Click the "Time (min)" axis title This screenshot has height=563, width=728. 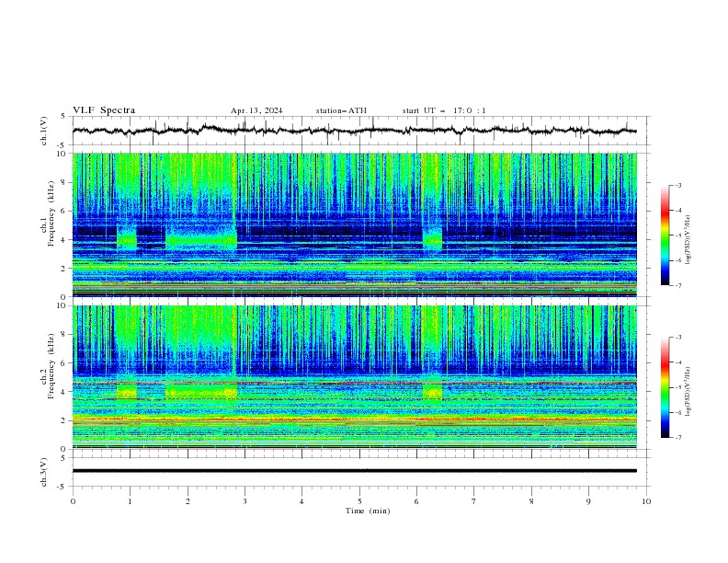(x=368, y=511)
